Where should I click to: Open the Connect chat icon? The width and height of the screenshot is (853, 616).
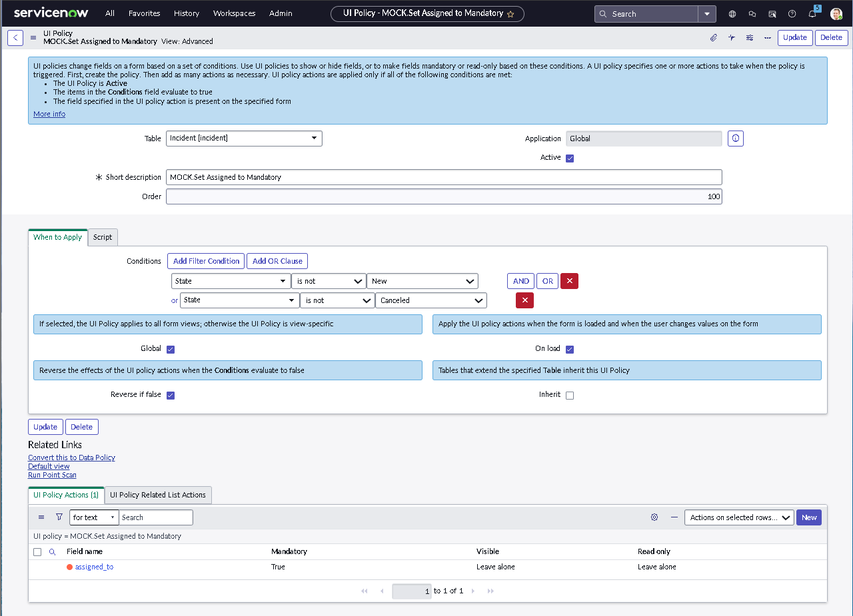(752, 13)
